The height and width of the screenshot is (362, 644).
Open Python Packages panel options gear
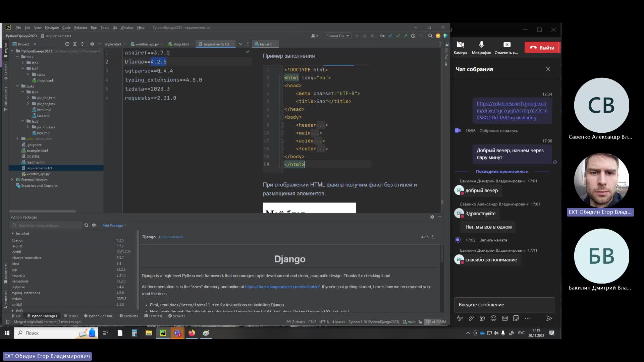pyautogui.click(x=432, y=217)
